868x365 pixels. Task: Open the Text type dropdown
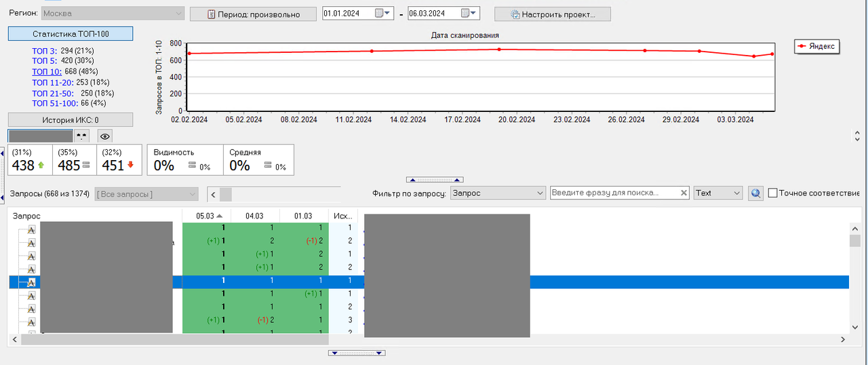(718, 193)
